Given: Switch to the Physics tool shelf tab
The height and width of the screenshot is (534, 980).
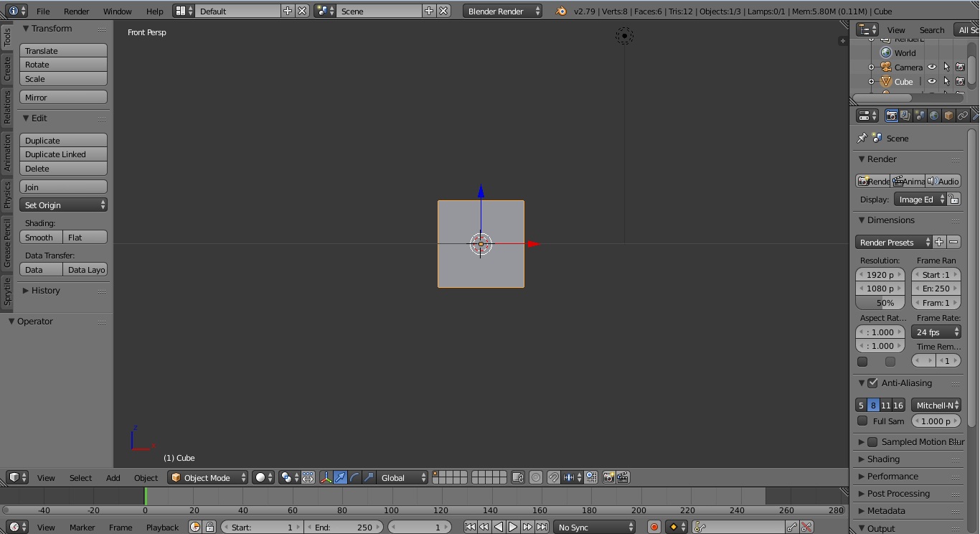Looking at the screenshot, I should [x=7, y=195].
